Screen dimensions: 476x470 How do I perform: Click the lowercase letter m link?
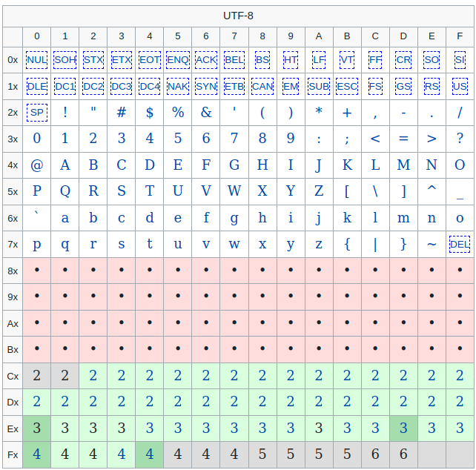tap(403, 218)
